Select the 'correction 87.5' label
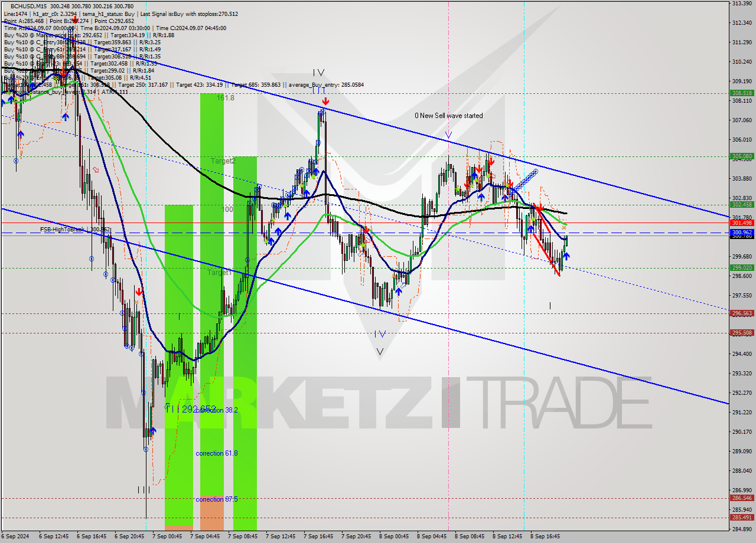This screenshot has width=756, height=543. [x=217, y=499]
